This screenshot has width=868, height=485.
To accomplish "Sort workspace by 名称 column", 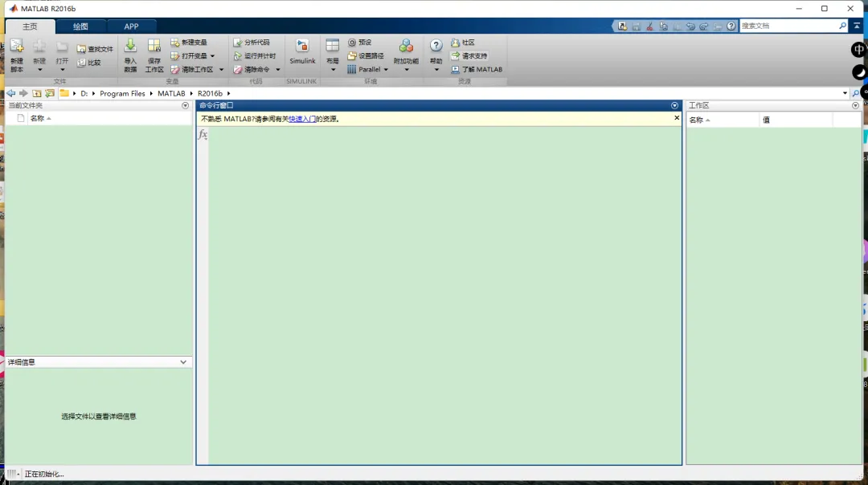I will 723,120.
